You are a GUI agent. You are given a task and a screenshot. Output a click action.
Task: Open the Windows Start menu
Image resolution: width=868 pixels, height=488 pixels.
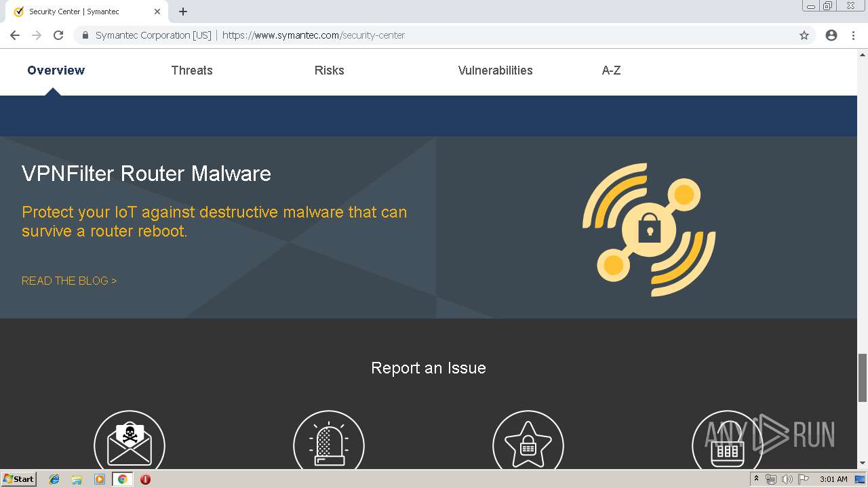pos(19,479)
